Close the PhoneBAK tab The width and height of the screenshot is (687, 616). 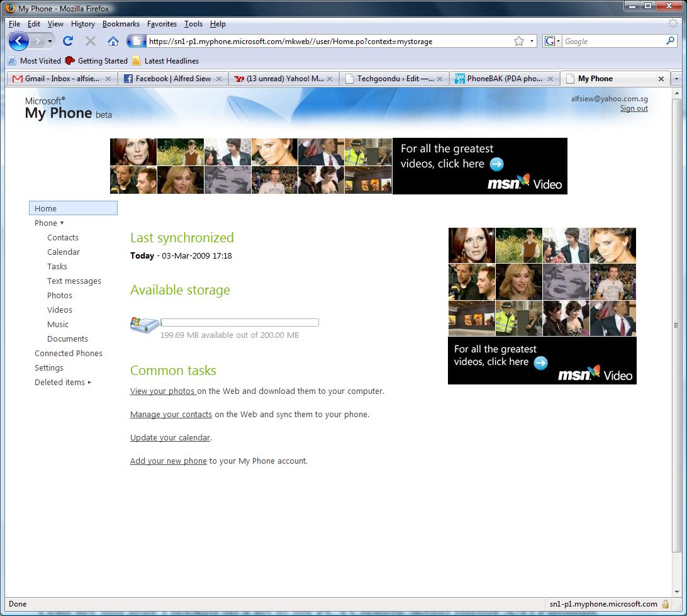[x=550, y=79]
